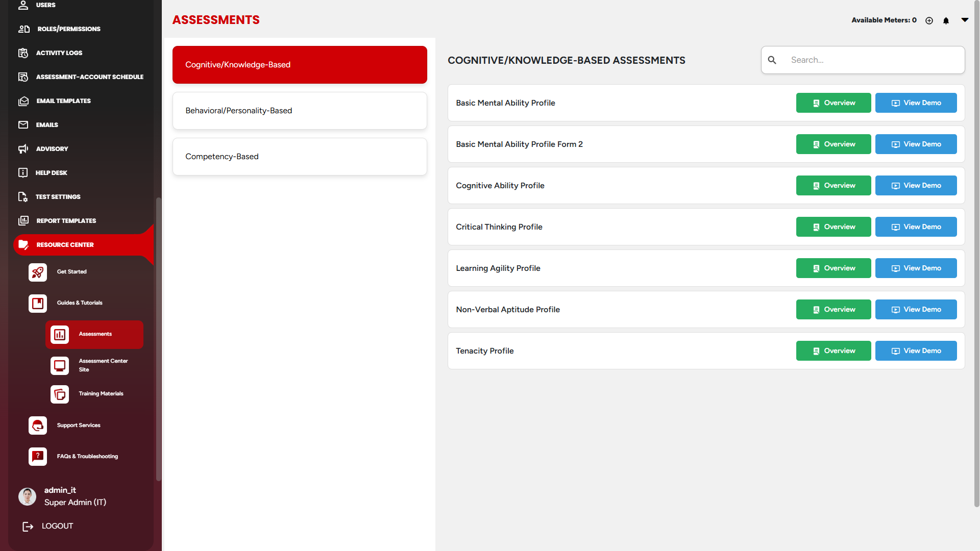The image size is (980, 551).
Task: Click the add meters plus icon
Action: [x=929, y=20]
